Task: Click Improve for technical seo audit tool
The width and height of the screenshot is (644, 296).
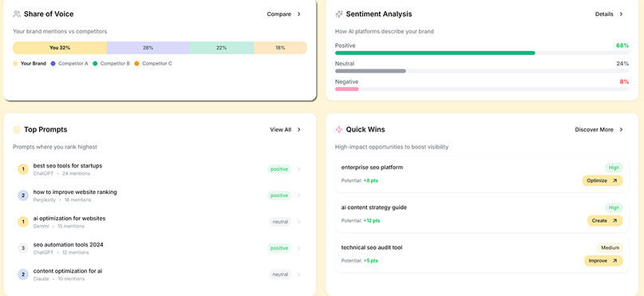Action: point(603,261)
